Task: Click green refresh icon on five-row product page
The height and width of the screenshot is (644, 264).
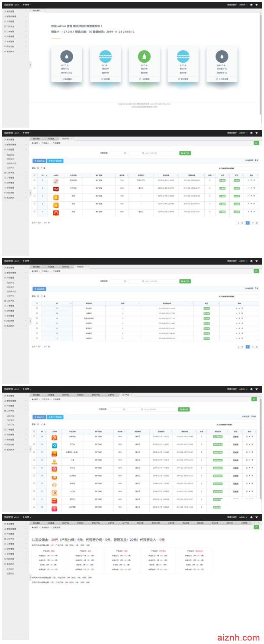Action: tap(256, 143)
